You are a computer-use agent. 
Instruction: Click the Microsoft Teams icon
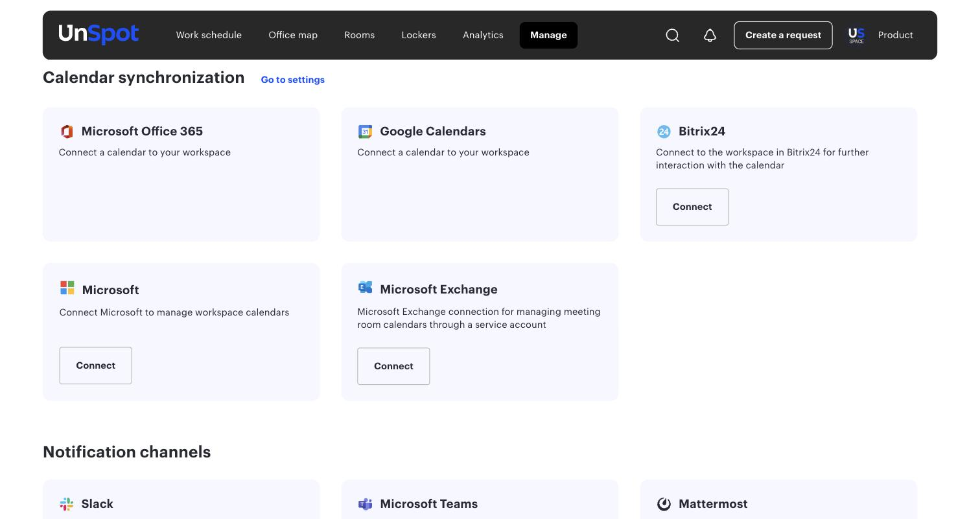tap(366, 504)
